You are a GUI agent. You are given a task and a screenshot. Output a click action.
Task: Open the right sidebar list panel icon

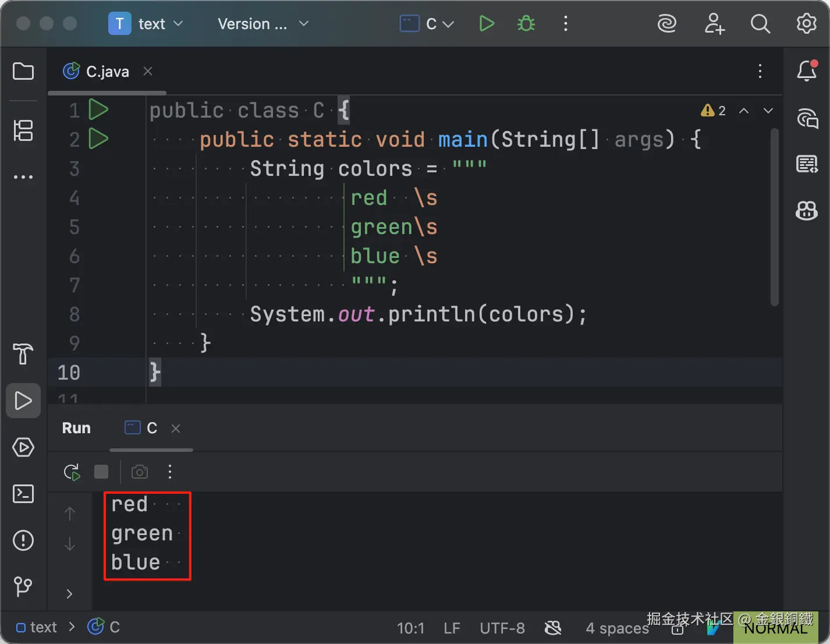(x=807, y=164)
